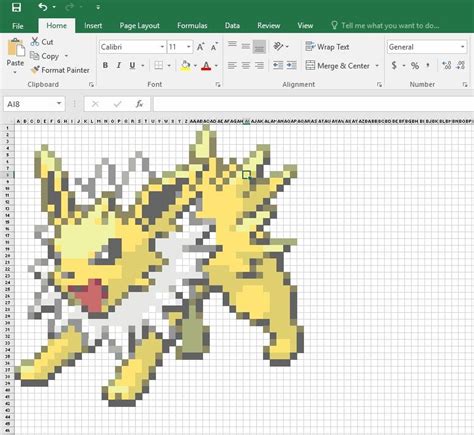Switch to the Page Layout tab
The image size is (474, 435).
click(139, 26)
